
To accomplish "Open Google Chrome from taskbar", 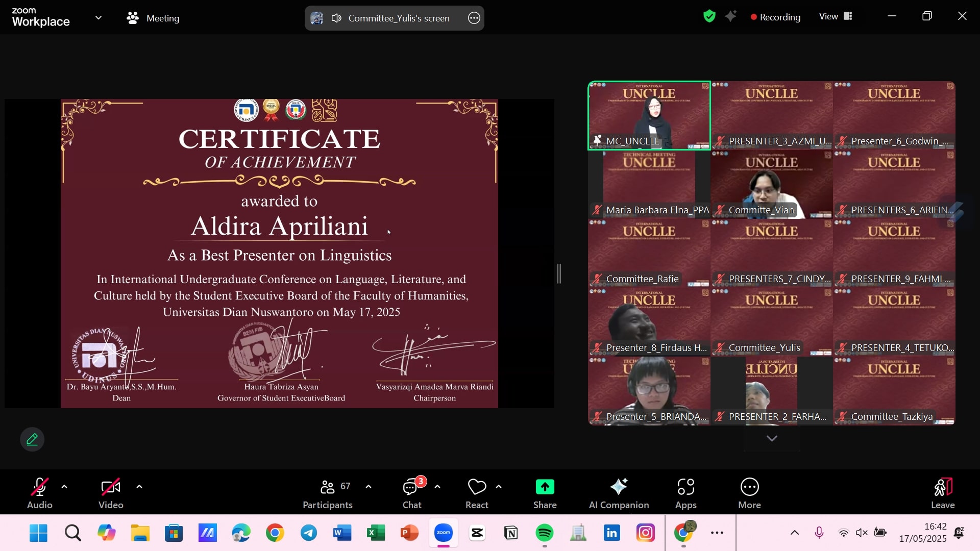I will click(x=275, y=533).
